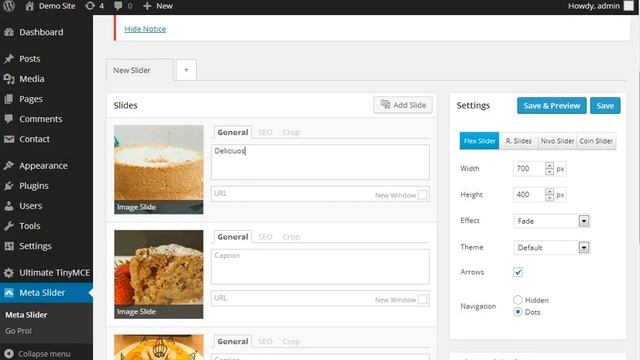Click the Pages icon in sidebar
Screen dimensions: 640x360
9,99
